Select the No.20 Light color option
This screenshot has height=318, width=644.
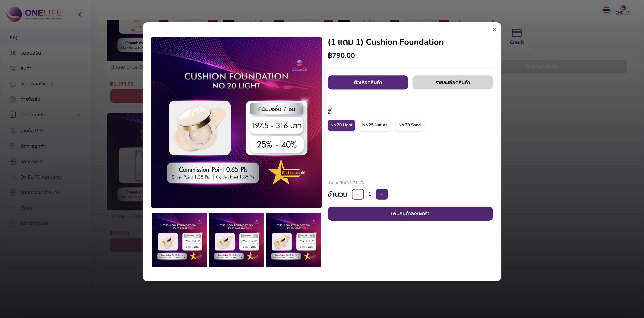pyautogui.click(x=341, y=125)
